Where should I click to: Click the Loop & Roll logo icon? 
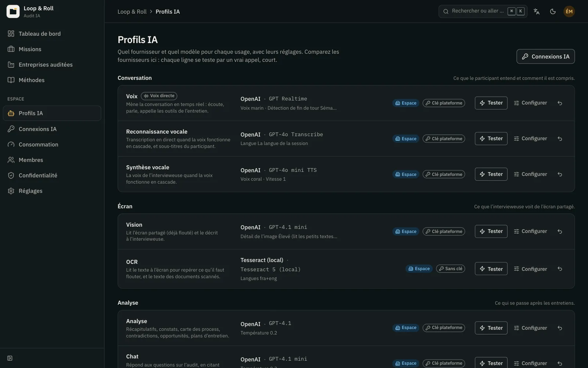(x=13, y=11)
